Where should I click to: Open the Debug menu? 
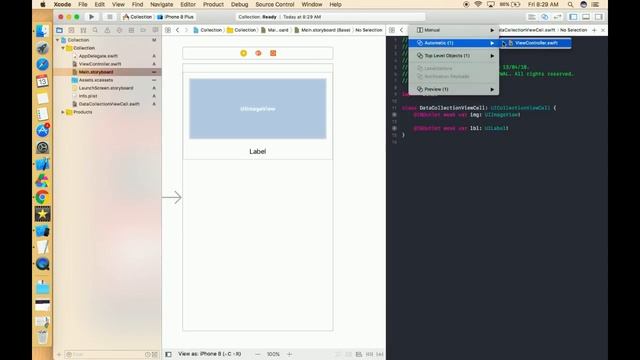point(239,4)
